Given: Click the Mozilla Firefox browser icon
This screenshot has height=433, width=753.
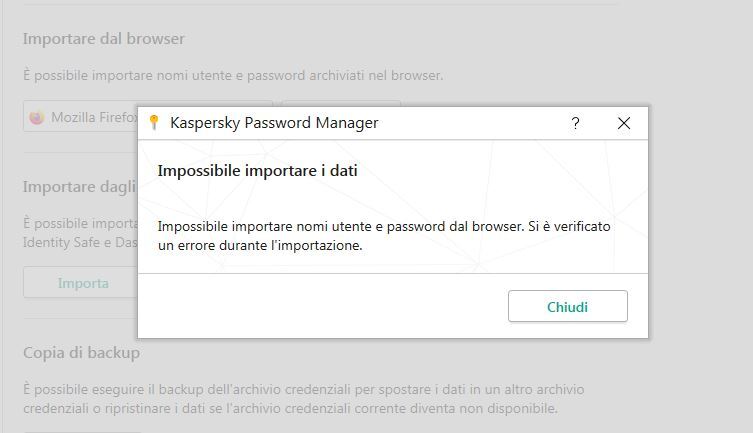Looking at the screenshot, I should click(x=36, y=117).
